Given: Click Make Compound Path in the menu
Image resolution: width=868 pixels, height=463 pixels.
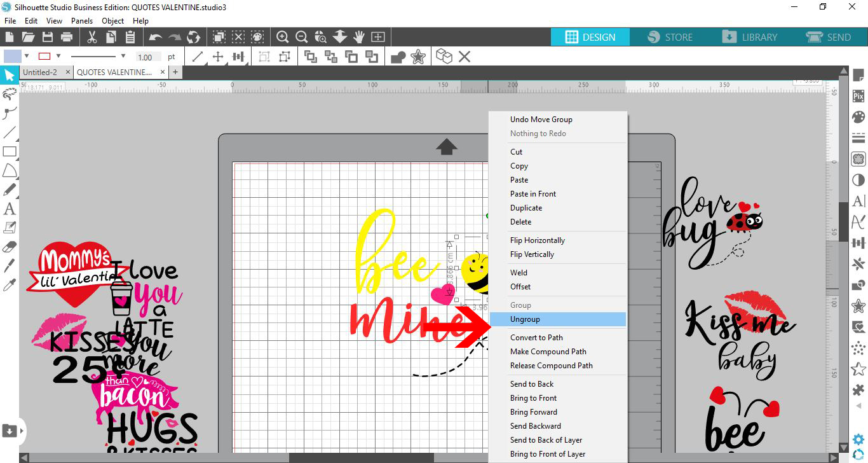Looking at the screenshot, I should 548,351.
